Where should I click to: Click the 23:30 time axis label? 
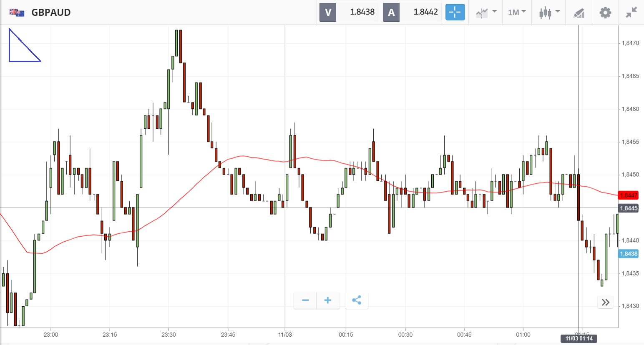pyautogui.click(x=169, y=335)
